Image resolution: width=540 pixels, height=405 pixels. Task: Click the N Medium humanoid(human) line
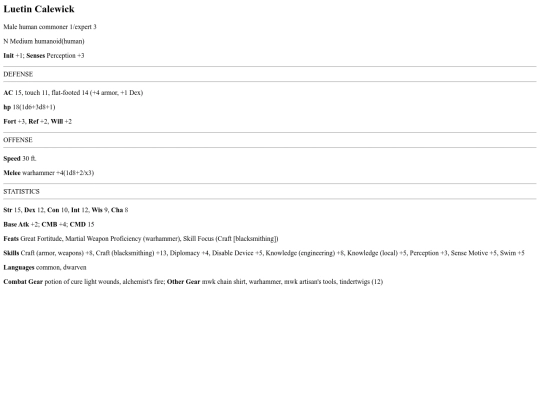[x=44, y=41]
